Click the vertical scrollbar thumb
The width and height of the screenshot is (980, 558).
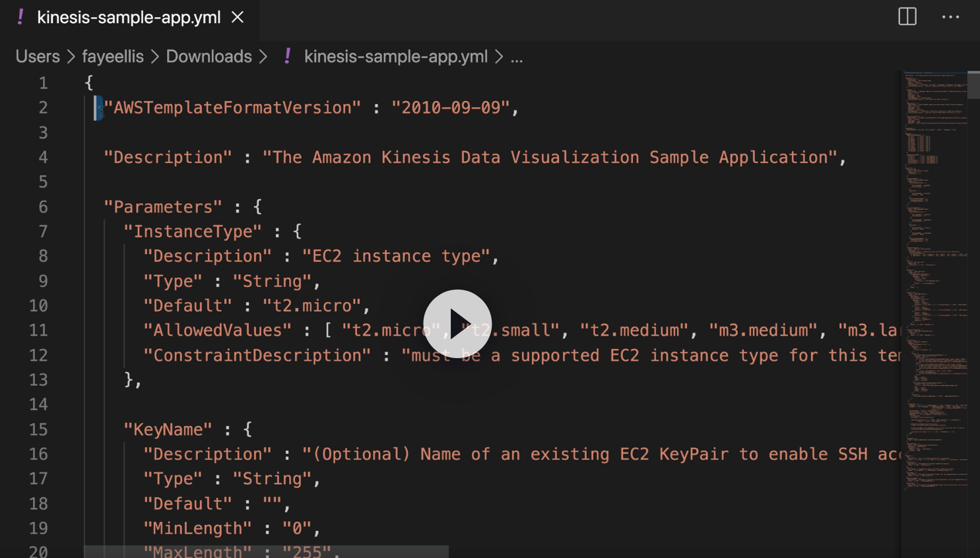coord(973,84)
